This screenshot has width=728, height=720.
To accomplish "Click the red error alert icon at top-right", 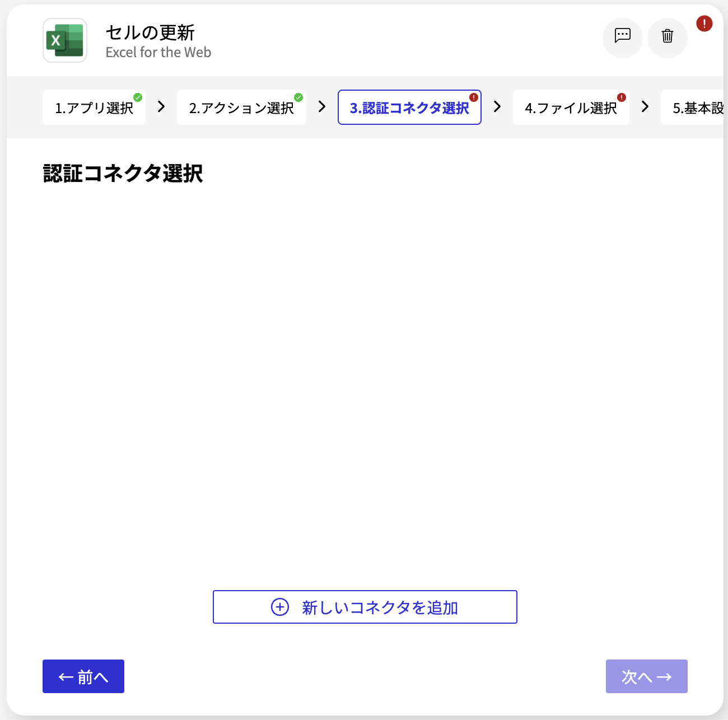I will (704, 24).
